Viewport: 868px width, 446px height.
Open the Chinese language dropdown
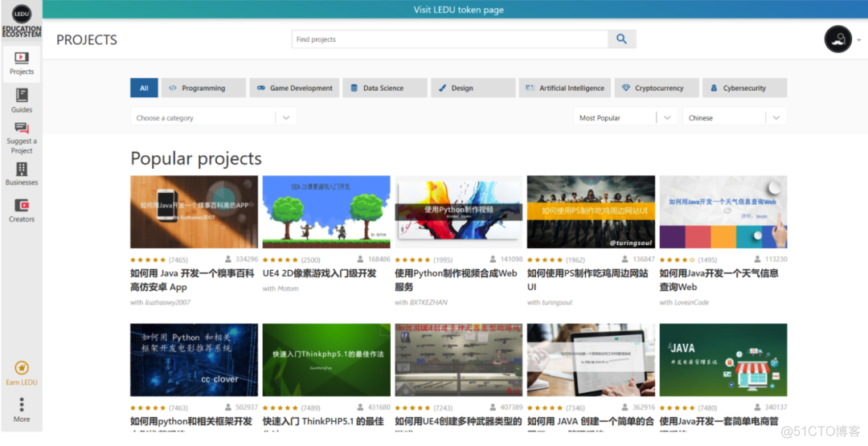pyautogui.click(x=735, y=117)
